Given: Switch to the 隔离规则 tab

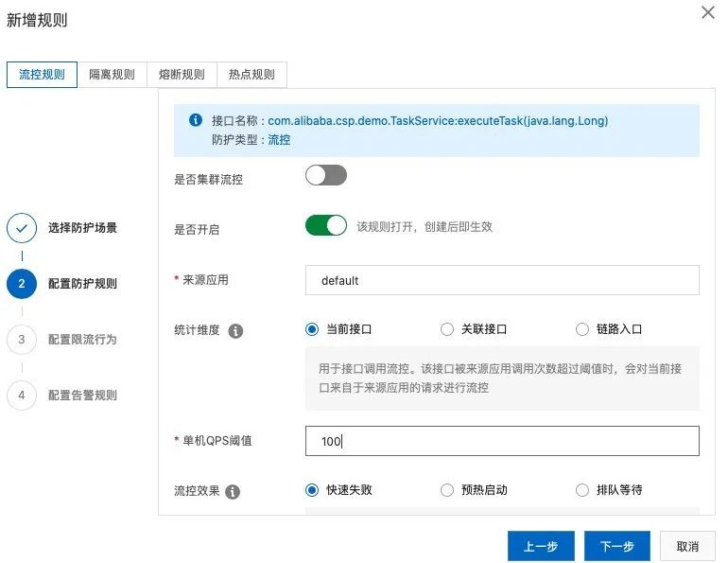Looking at the screenshot, I should (112, 75).
